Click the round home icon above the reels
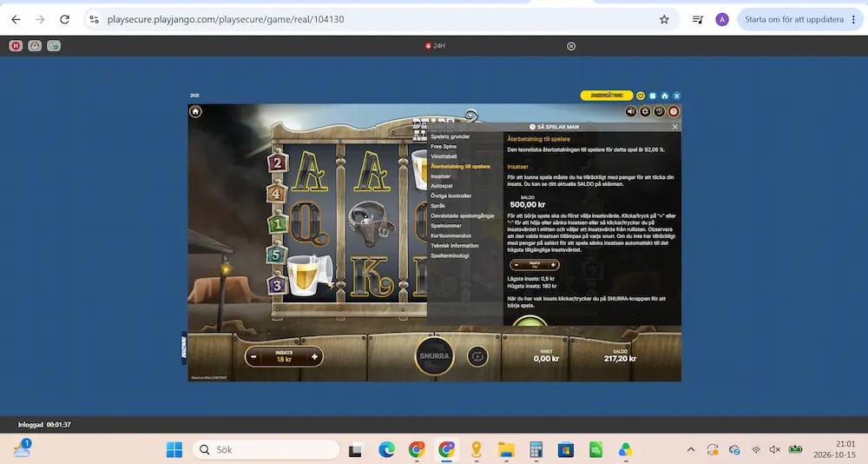 tap(195, 111)
